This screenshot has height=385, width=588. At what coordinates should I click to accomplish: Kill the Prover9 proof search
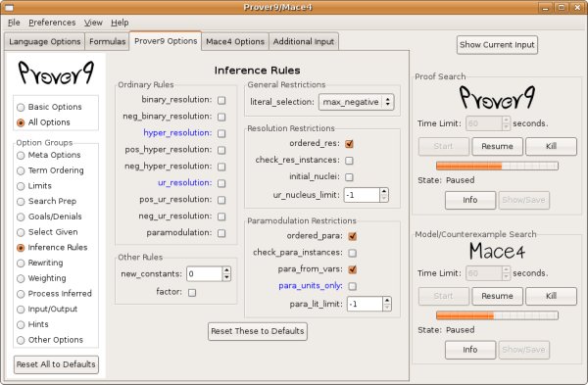(x=551, y=146)
